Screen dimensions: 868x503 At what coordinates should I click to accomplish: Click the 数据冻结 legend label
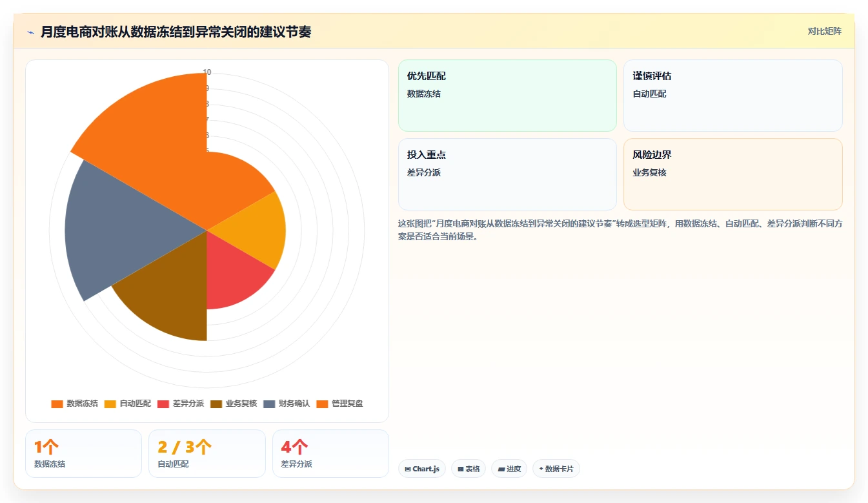pyautogui.click(x=83, y=404)
